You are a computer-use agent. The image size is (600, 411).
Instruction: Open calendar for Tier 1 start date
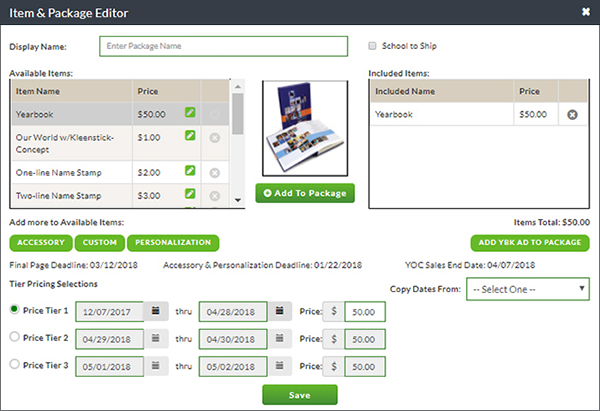pos(155,311)
